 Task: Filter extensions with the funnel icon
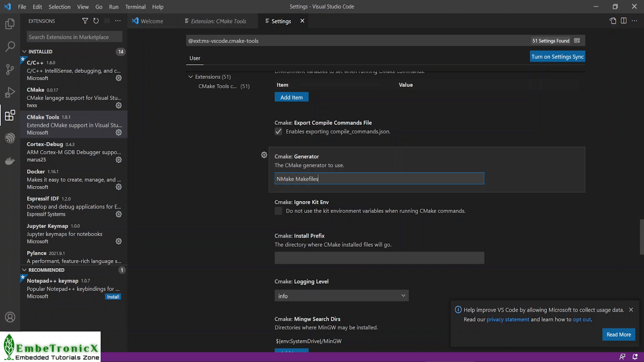85,21
